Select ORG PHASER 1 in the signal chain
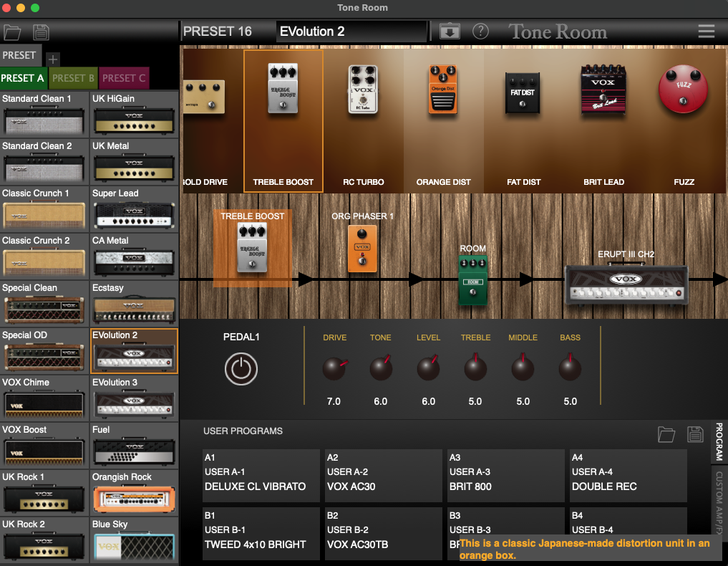This screenshot has width=728, height=566. click(362, 249)
